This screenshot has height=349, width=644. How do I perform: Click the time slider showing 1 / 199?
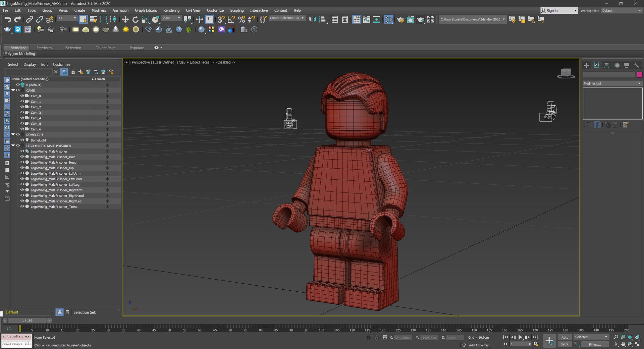[x=27, y=321]
